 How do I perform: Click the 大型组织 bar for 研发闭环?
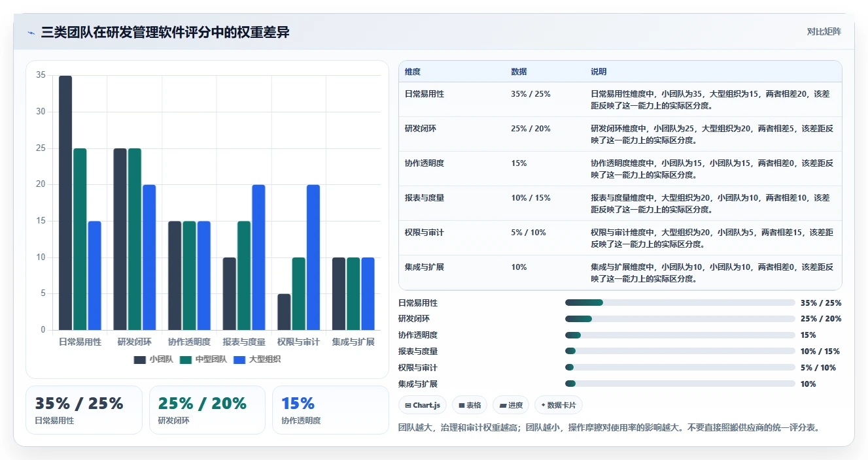pos(149,257)
